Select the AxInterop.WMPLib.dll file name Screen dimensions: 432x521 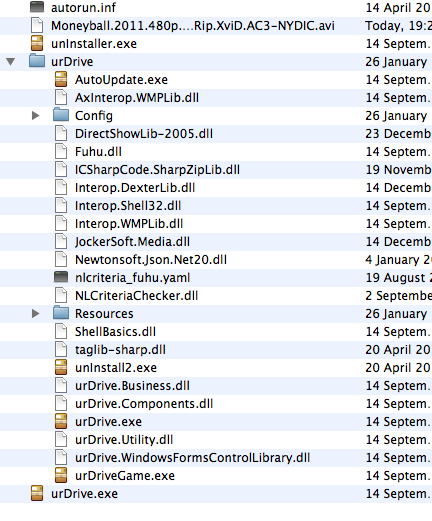click(x=137, y=98)
